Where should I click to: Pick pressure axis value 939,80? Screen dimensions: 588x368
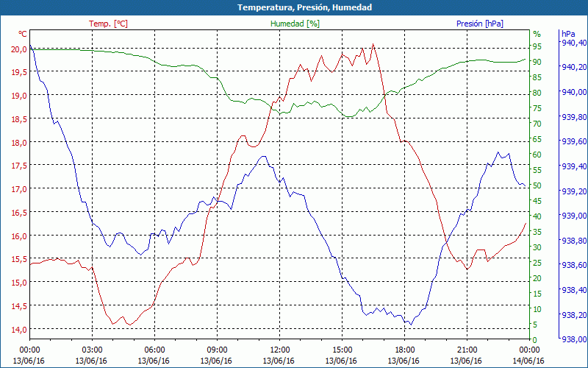pos(573,117)
